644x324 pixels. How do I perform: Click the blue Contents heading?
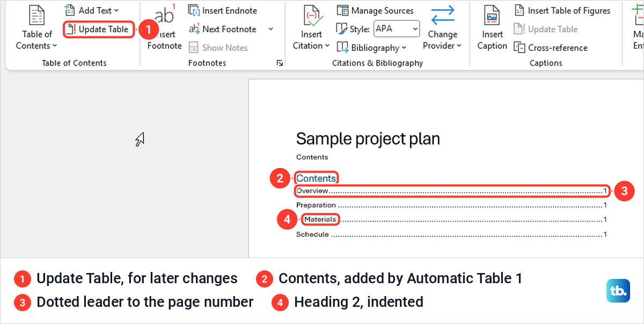(x=316, y=178)
